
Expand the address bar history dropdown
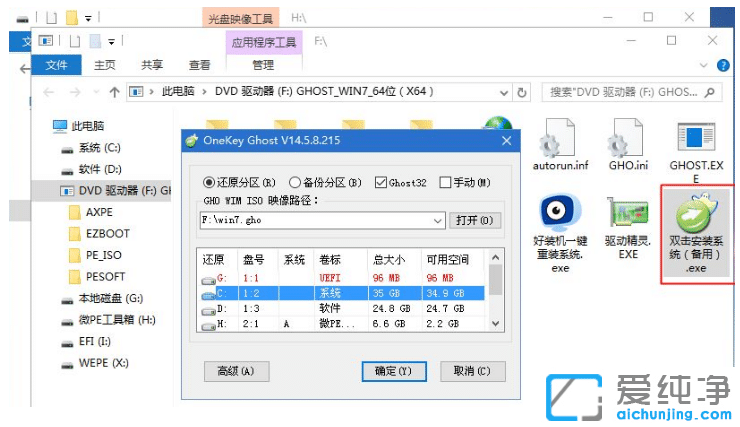coord(504,92)
